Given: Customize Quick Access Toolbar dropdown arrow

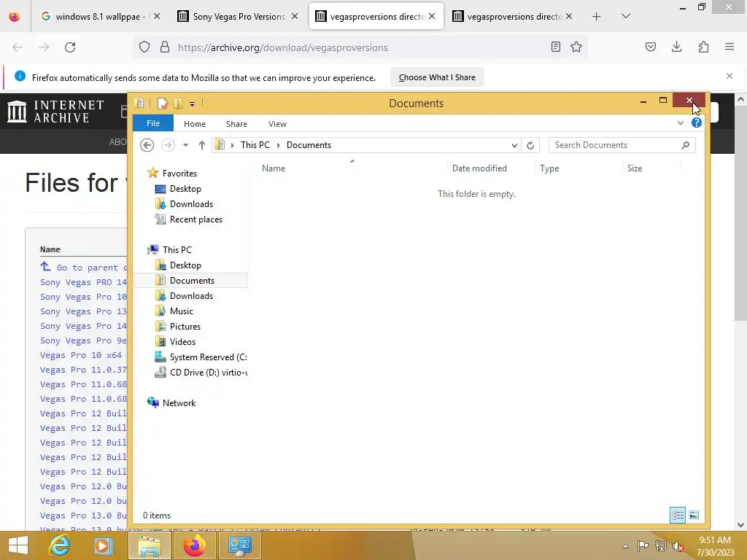Looking at the screenshot, I should pos(192,104).
